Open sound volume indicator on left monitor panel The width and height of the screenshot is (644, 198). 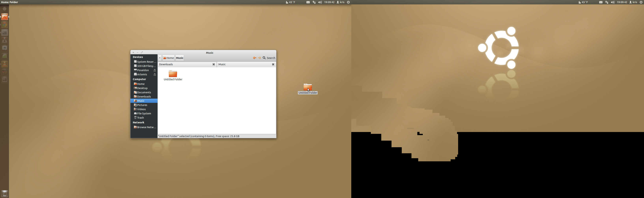click(x=320, y=2)
